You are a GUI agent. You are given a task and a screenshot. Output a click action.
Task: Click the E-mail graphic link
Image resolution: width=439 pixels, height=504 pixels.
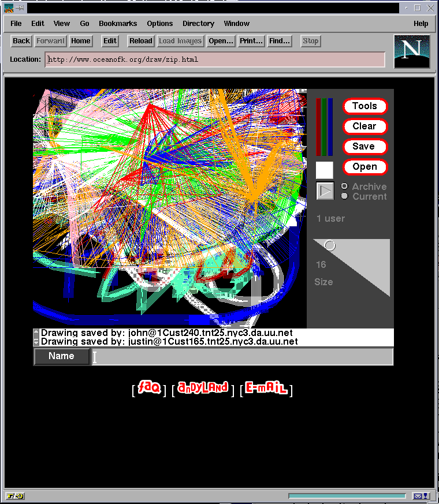pyautogui.click(x=266, y=389)
